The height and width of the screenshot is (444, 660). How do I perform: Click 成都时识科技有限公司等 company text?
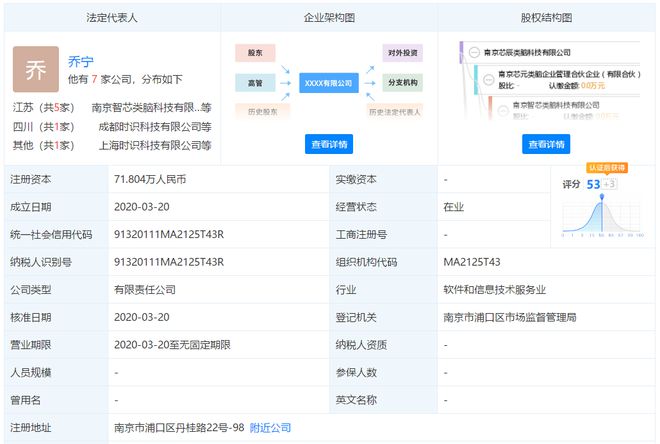155,127
